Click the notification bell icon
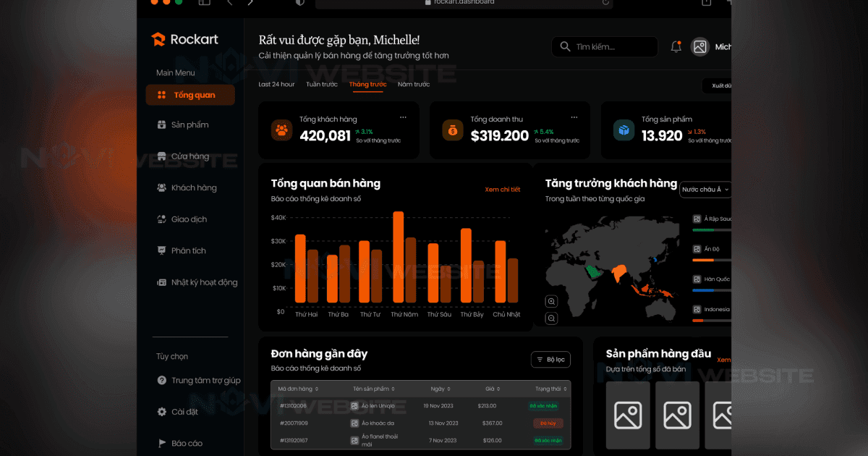 pos(676,47)
